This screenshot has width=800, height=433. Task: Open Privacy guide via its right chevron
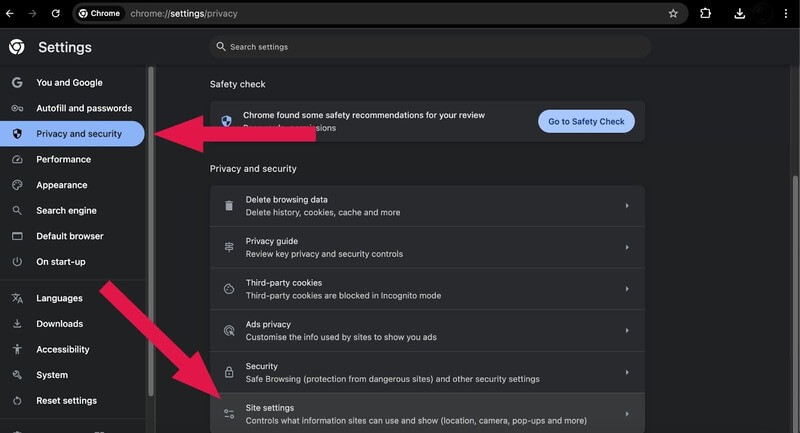(x=627, y=247)
